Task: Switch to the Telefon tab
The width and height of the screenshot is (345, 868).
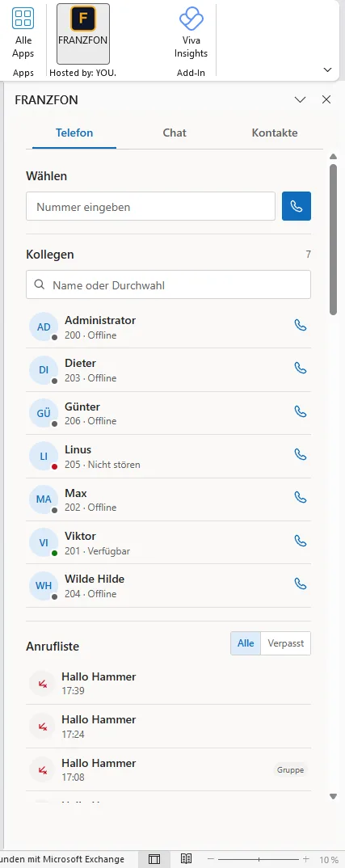Action: [74, 133]
